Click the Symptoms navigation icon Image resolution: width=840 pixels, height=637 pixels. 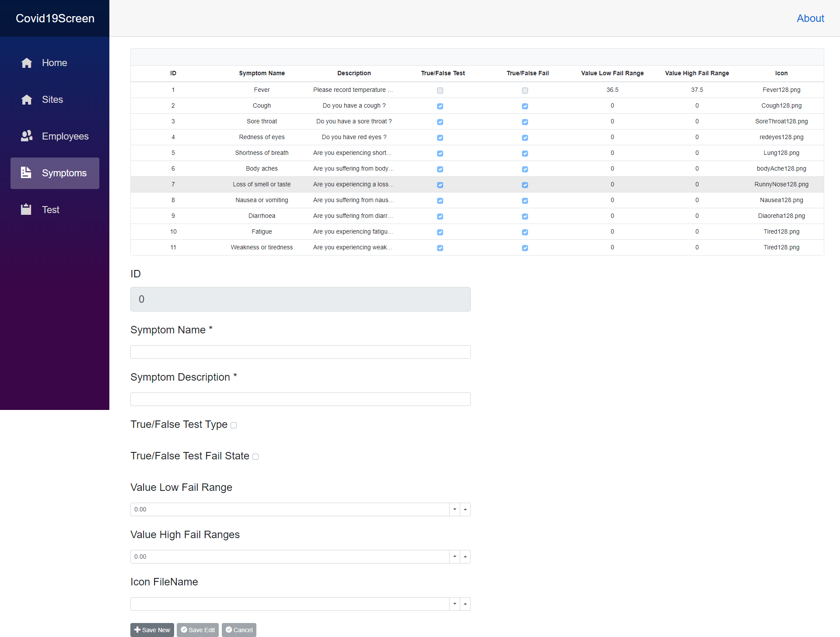(25, 173)
